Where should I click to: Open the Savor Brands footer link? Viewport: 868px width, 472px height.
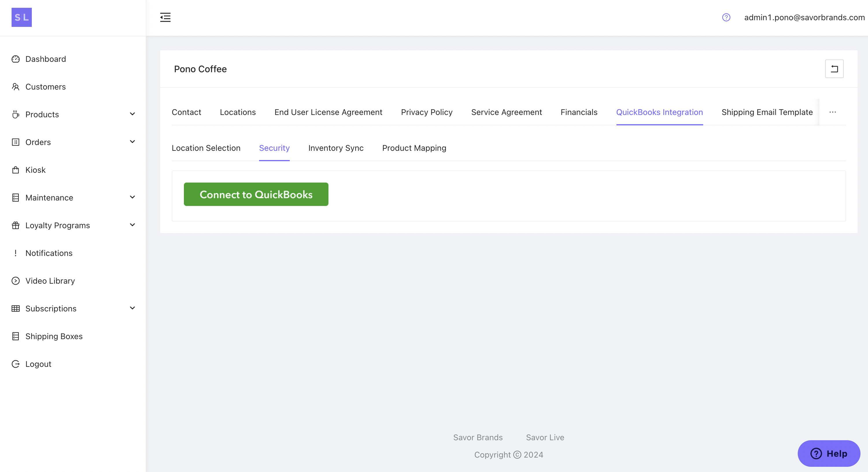pos(477,437)
